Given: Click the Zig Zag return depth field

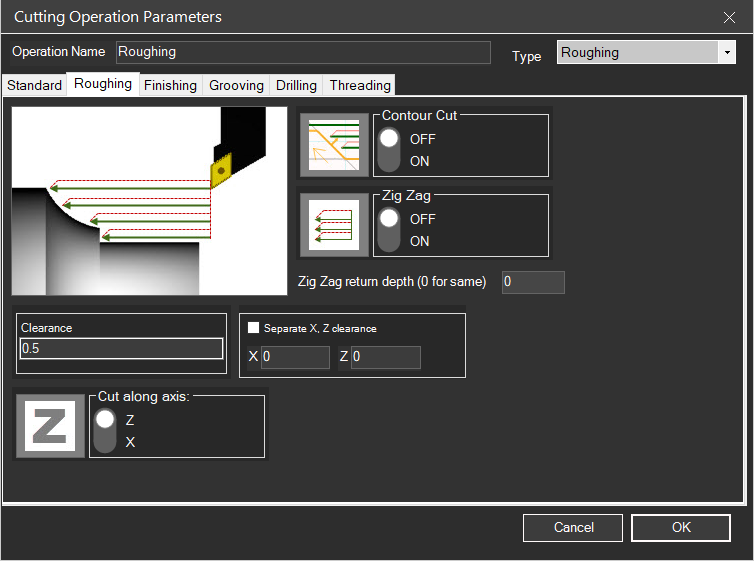Looking at the screenshot, I should pyautogui.click(x=533, y=282).
